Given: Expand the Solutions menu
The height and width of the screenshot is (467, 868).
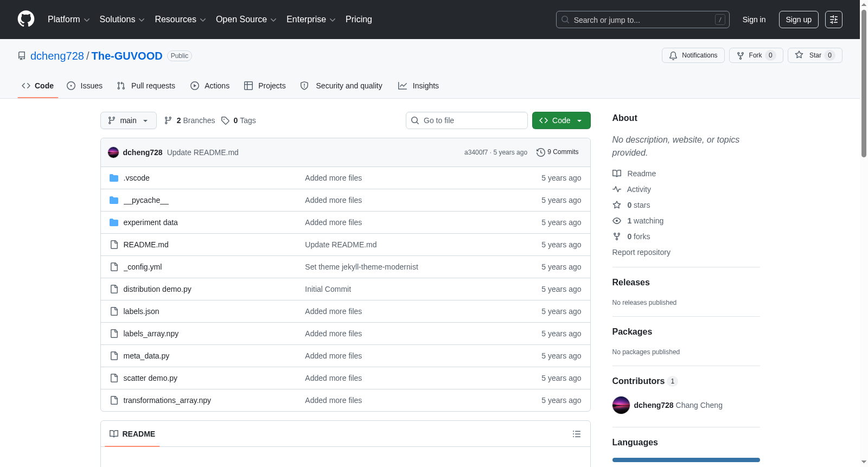Looking at the screenshot, I should [122, 20].
